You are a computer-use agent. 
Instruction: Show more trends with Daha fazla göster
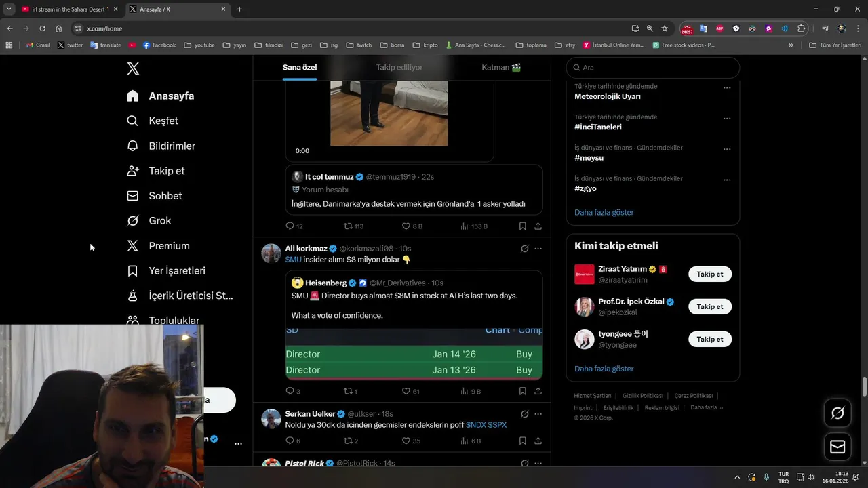coord(604,212)
